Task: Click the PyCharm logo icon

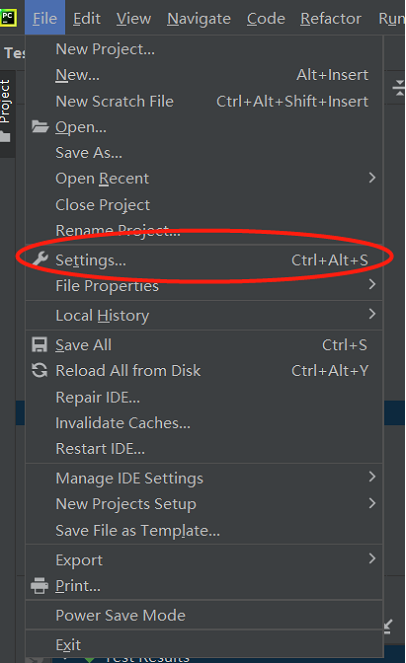Action: click(8, 18)
